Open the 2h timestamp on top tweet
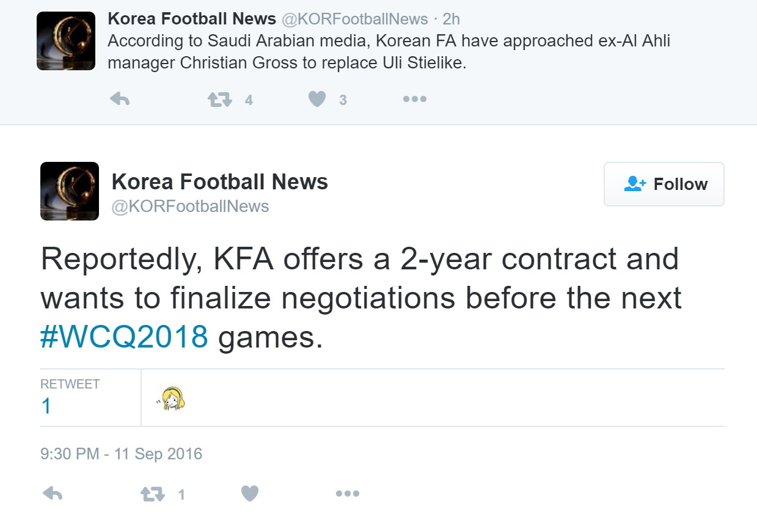This screenshot has height=532, width=757. [x=451, y=20]
